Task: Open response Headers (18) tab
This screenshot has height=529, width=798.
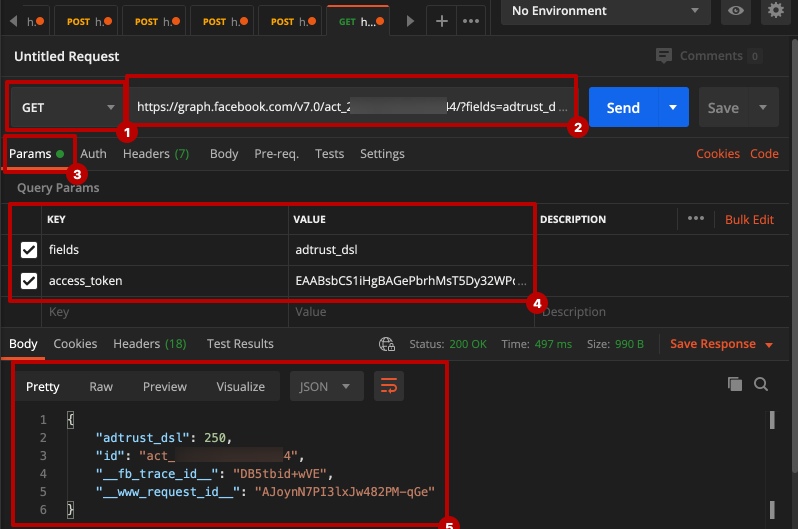Action: pyautogui.click(x=150, y=344)
